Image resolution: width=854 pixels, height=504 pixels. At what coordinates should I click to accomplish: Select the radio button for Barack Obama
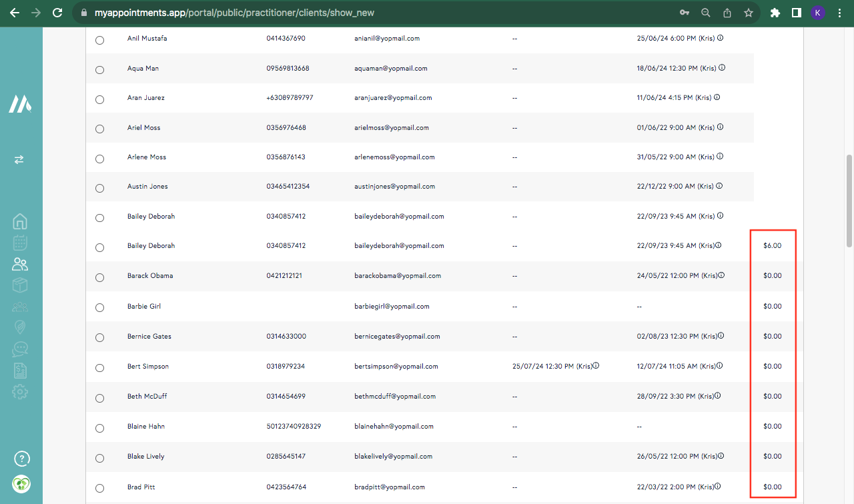click(99, 277)
